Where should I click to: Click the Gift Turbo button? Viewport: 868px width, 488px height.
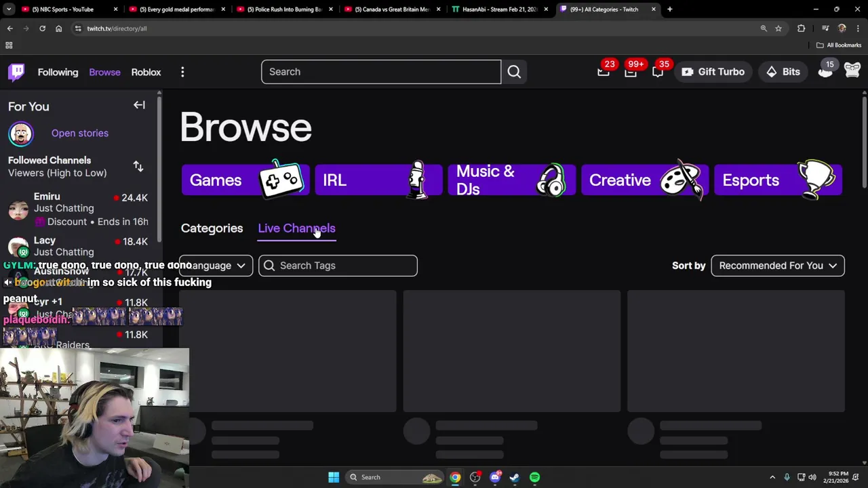(713, 72)
